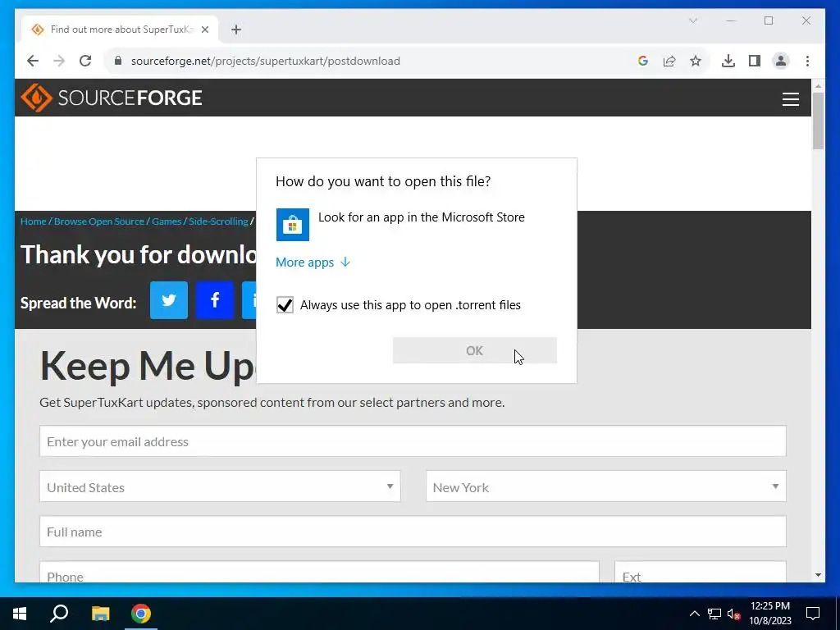This screenshot has height=630, width=840.
Task: Click the Chrome back arrow
Action: [x=33, y=61]
